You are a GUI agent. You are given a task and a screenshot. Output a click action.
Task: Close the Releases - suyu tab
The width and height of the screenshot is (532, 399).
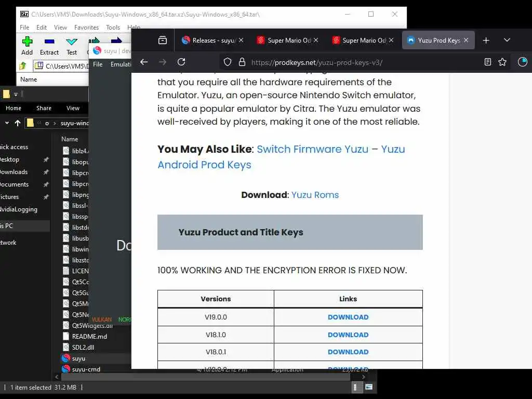click(241, 40)
